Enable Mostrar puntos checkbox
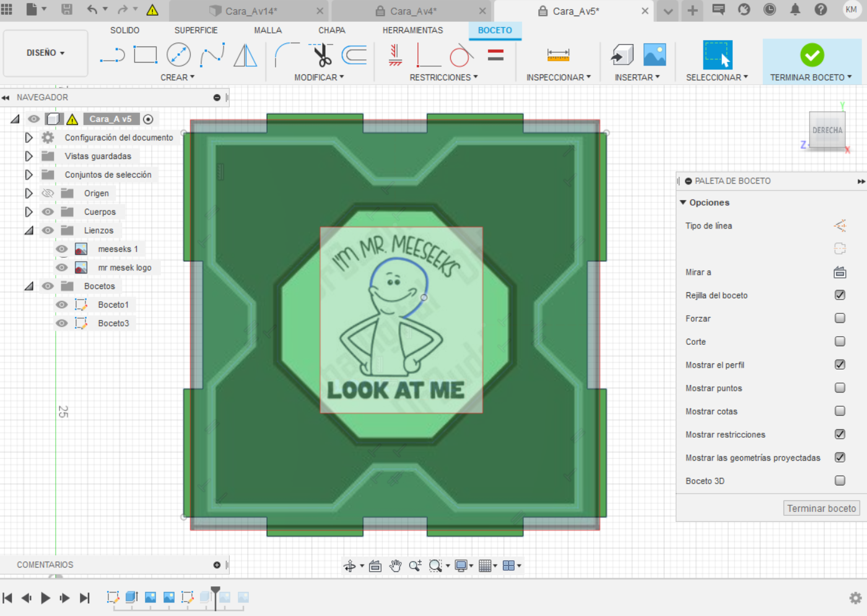Image resolution: width=867 pixels, height=616 pixels. (840, 388)
